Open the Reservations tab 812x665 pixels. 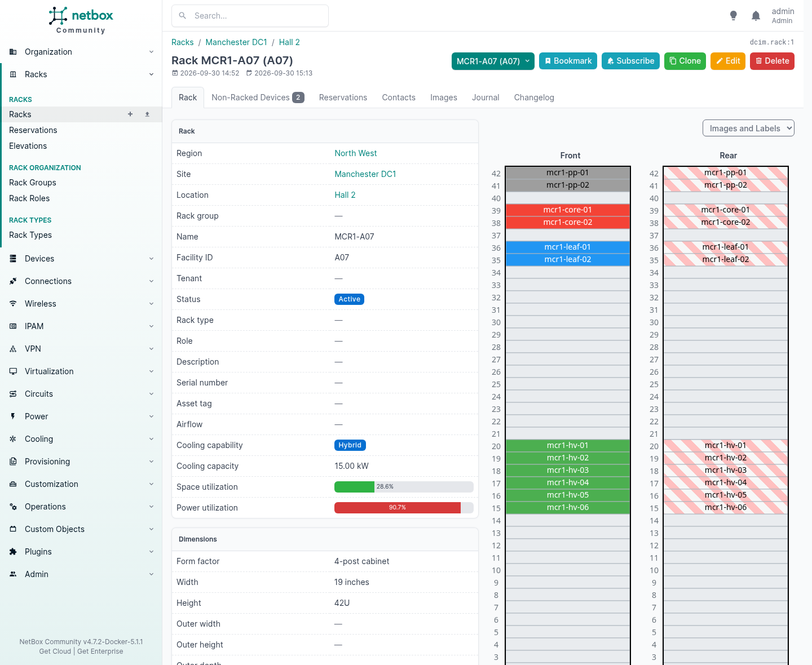[x=343, y=97]
